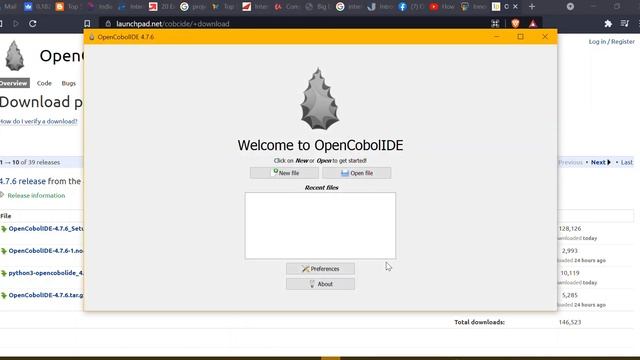Open the Brave Shields lion icon
Screen dimensions: 640x360
516,24
